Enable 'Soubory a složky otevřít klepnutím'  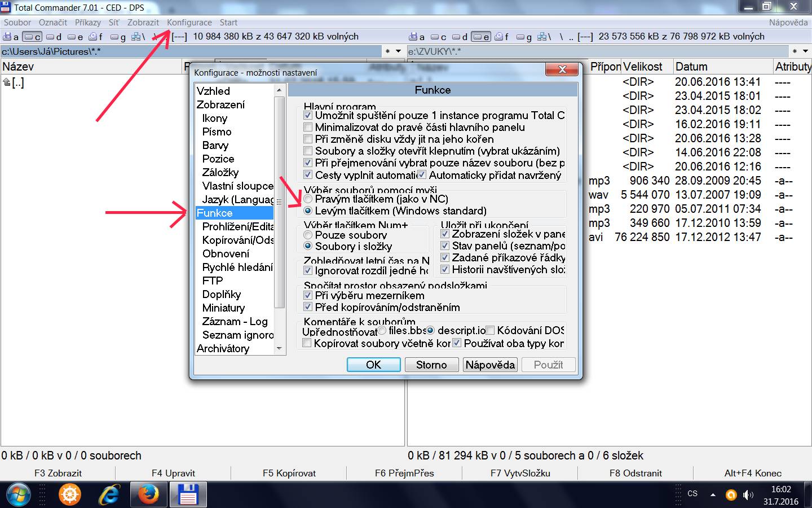(308, 151)
